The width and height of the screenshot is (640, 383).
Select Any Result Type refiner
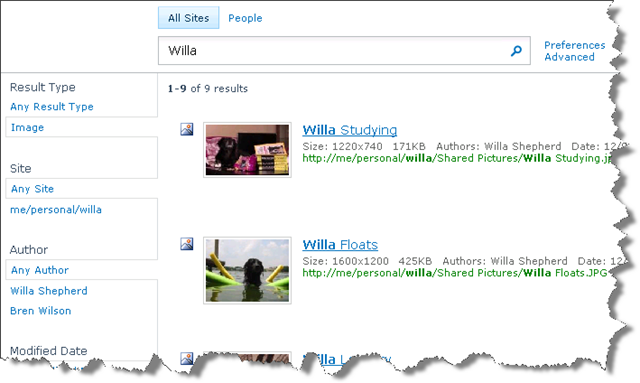point(52,107)
